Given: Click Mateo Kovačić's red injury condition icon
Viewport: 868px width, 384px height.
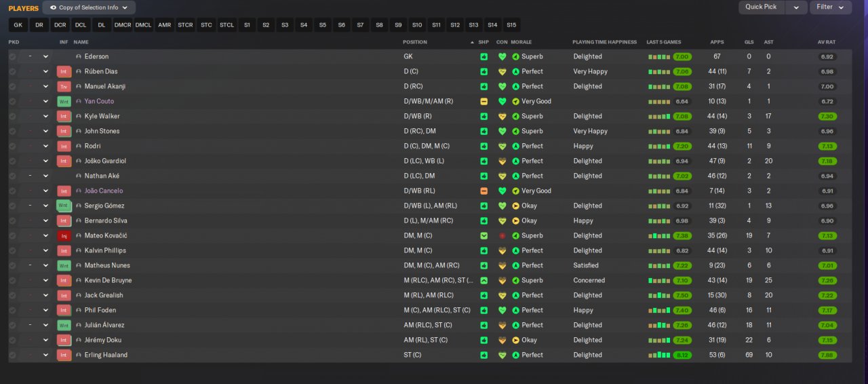Looking at the screenshot, I should (502, 235).
